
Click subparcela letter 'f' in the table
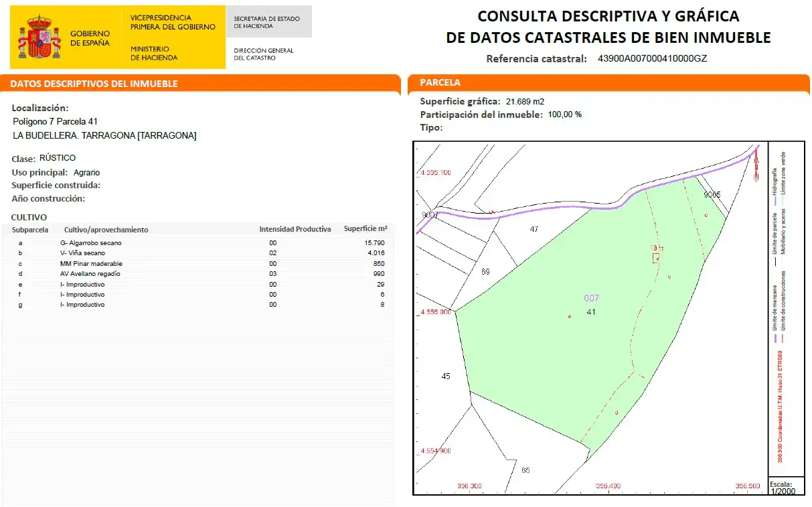tap(20, 295)
